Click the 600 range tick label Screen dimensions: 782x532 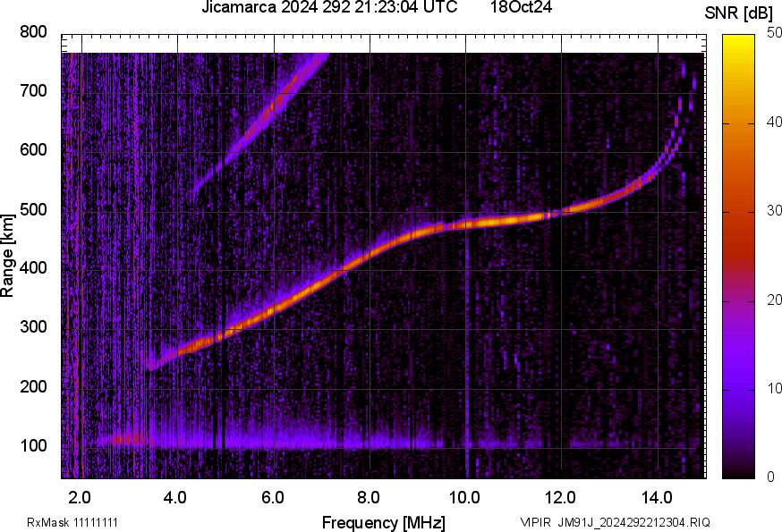[x=33, y=149]
